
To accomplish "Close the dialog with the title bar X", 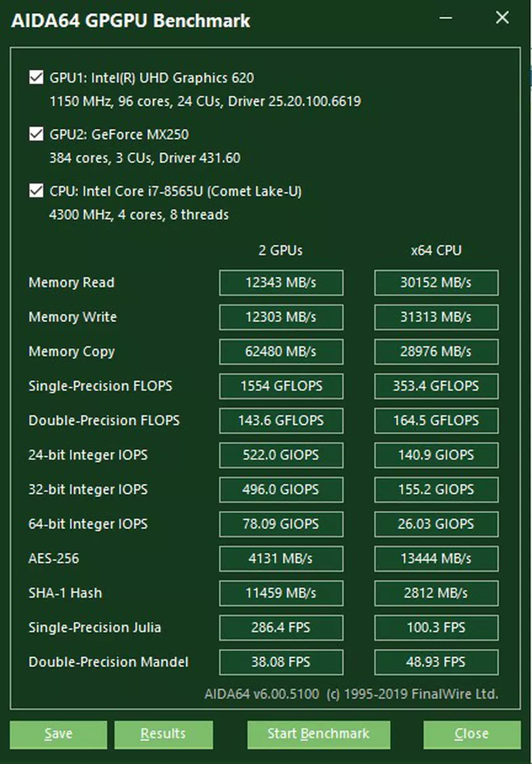I will pos(502,18).
